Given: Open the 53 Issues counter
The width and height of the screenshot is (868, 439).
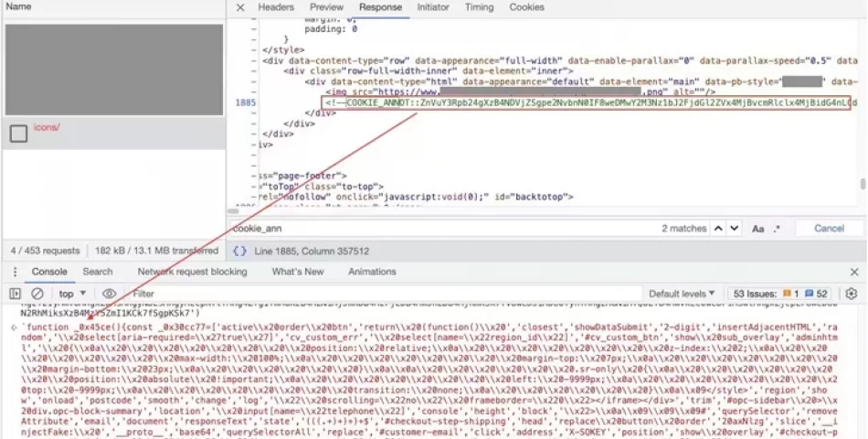Looking at the screenshot, I should point(780,294).
